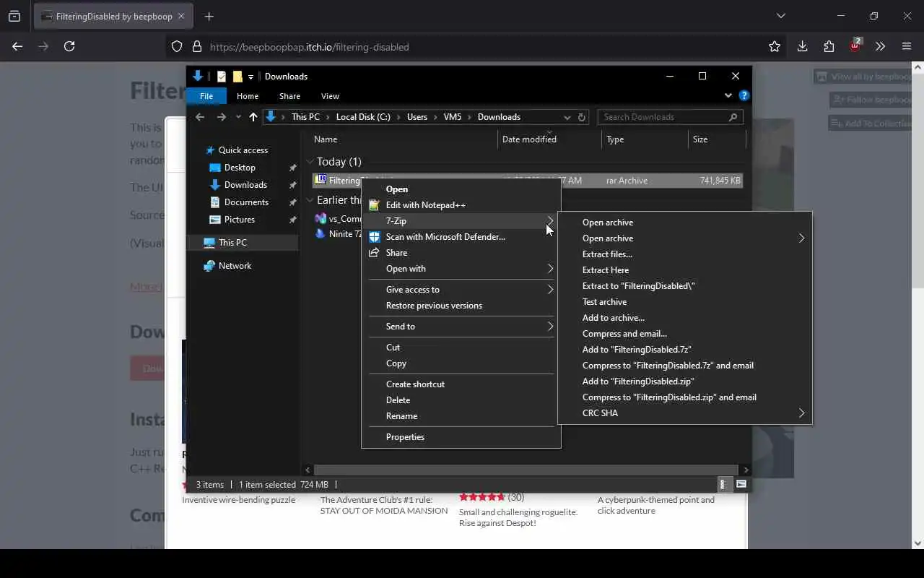This screenshot has width=924, height=578.
Task: Open Firefox extensions puzzle icon
Action: tap(829, 46)
